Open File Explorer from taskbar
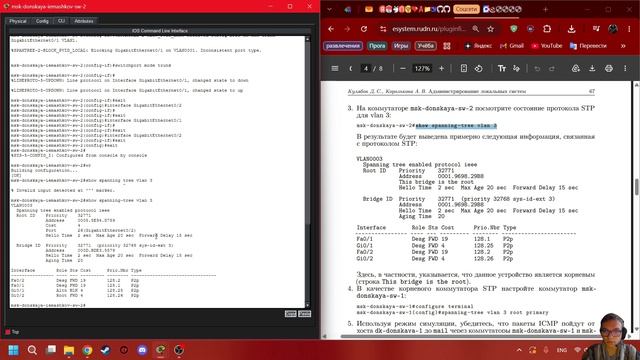Image resolution: width=640 pixels, height=360 pixels. tap(69, 350)
